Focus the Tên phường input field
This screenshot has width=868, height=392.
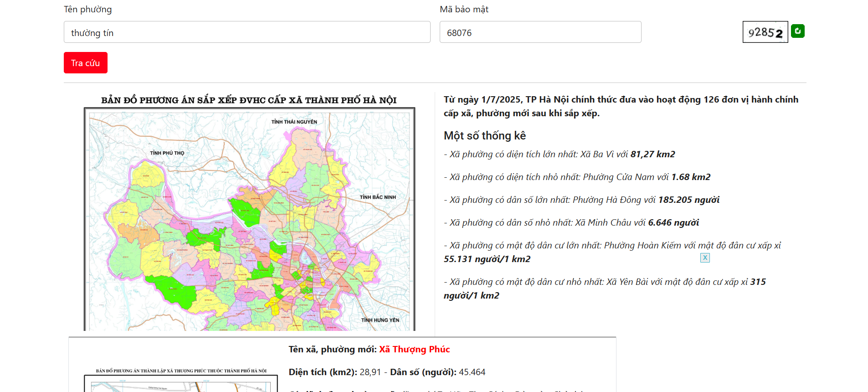click(247, 32)
